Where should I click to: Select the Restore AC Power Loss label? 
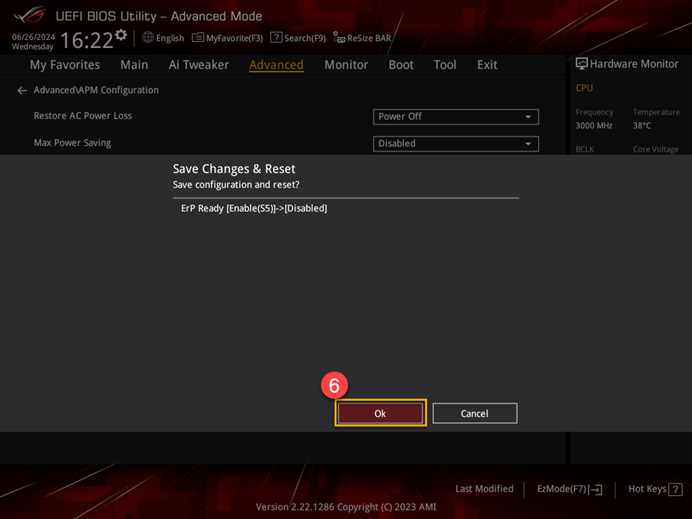83,116
